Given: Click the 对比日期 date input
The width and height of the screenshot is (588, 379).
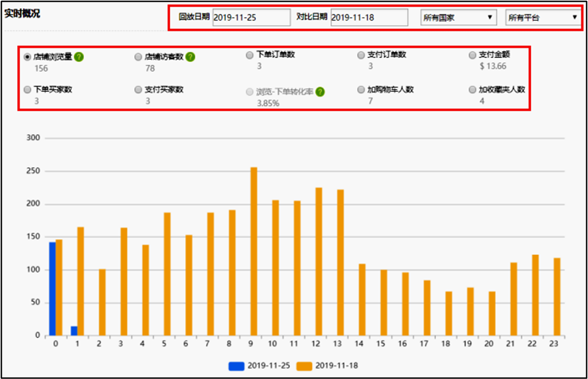Looking at the screenshot, I should click(x=369, y=17).
